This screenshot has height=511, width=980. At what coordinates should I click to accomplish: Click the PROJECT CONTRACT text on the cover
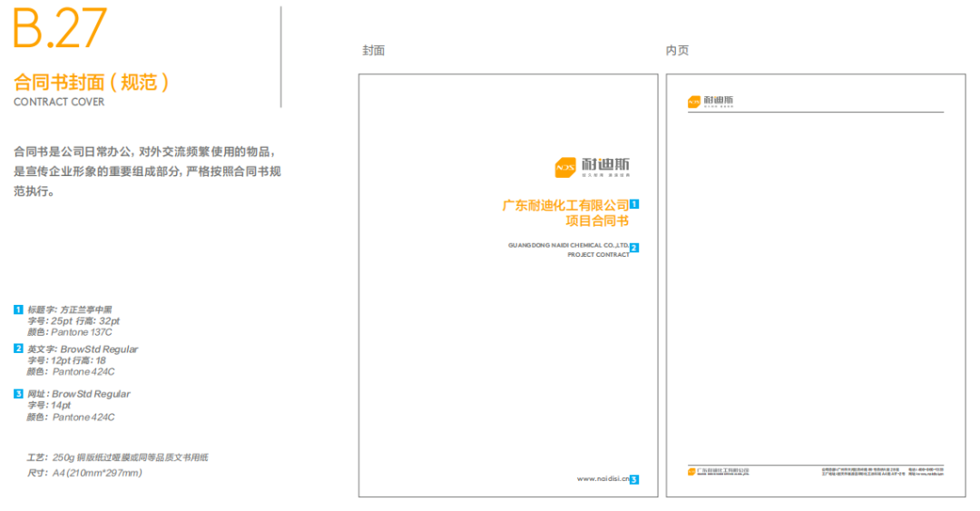598,255
